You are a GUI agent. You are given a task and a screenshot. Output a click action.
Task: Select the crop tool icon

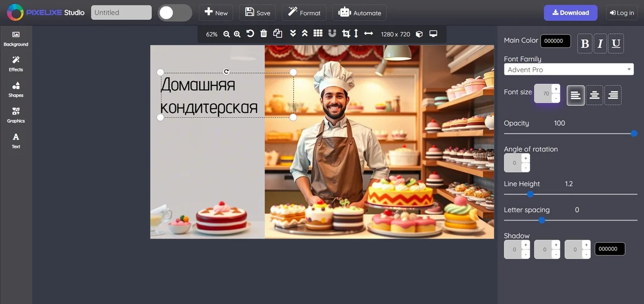pos(346,33)
